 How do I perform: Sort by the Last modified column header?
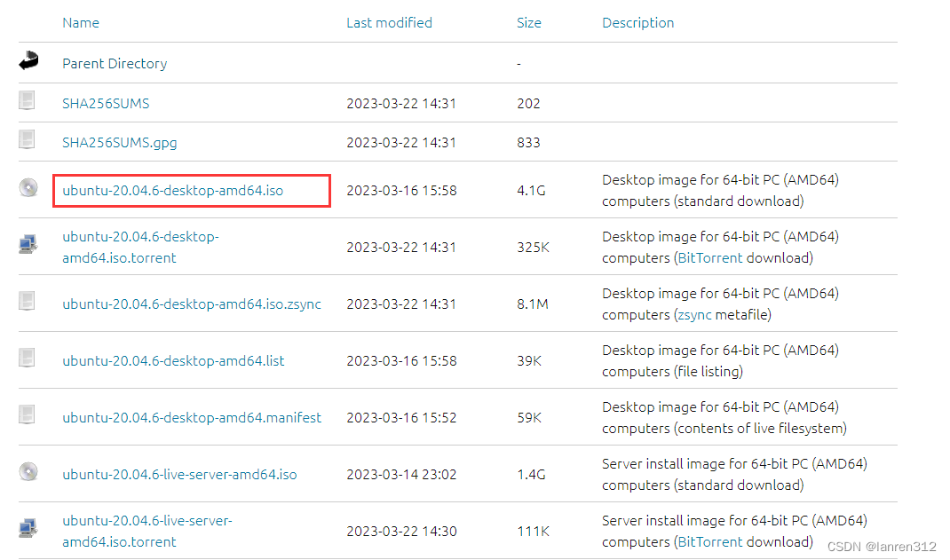(x=389, y=23)
